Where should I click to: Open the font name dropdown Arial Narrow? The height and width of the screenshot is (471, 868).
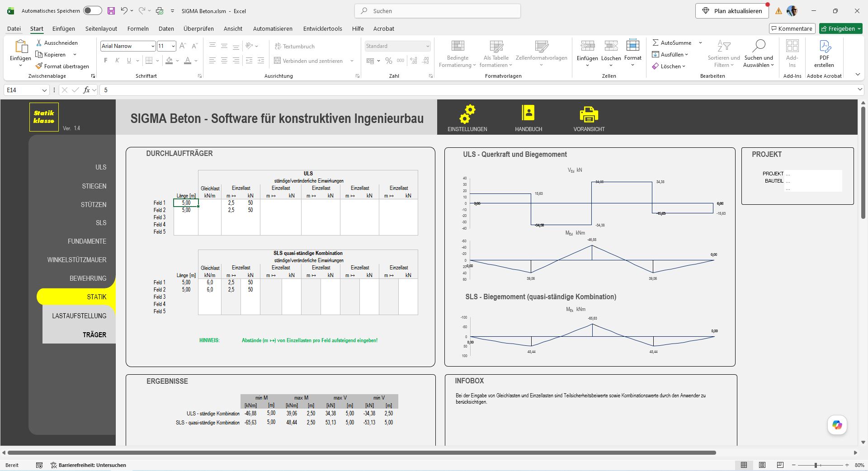pyautogui.click(x=153, y=46)
